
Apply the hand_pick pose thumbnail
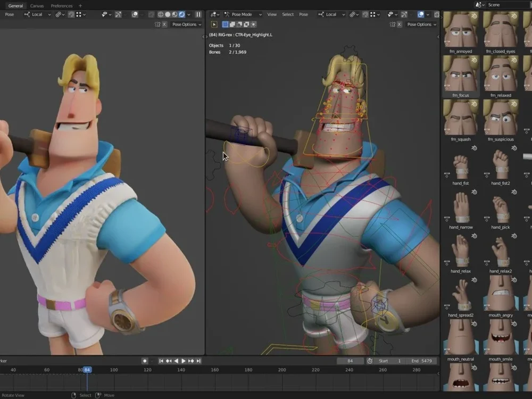(x=501, y=209)
